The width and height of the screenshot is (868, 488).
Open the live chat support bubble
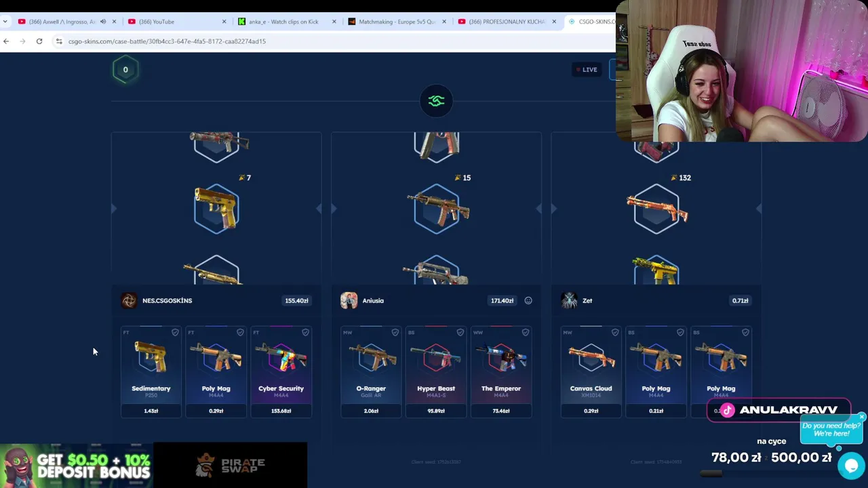[x=851, y=466]
